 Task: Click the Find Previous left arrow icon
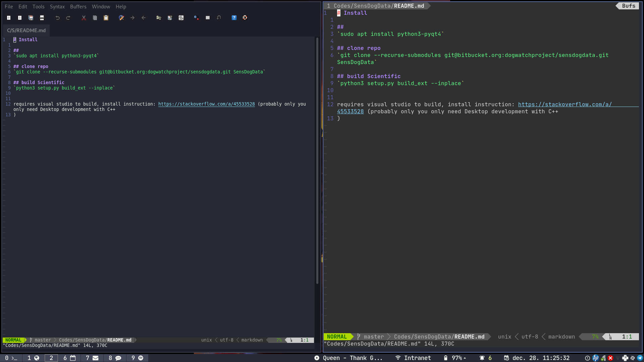coord(144,18)
